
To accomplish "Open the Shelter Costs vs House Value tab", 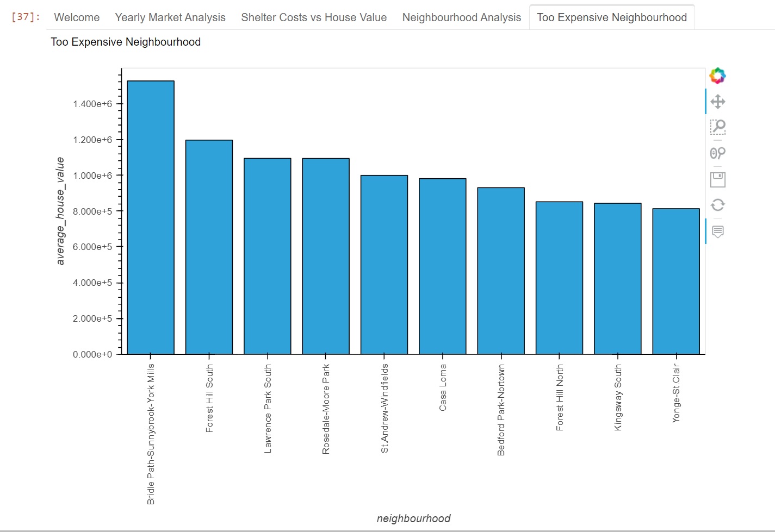I will [313, 17].
